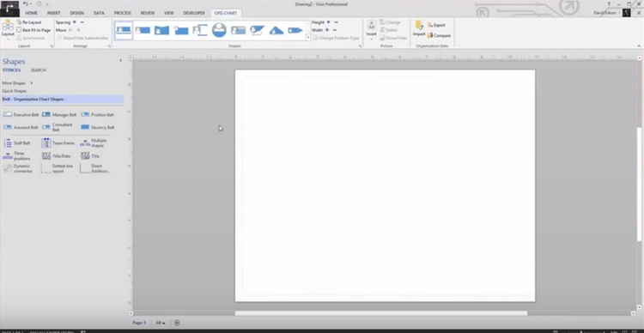644x333 pixels.
Task: Select the Three positions shape
Action: click(17, 156)
